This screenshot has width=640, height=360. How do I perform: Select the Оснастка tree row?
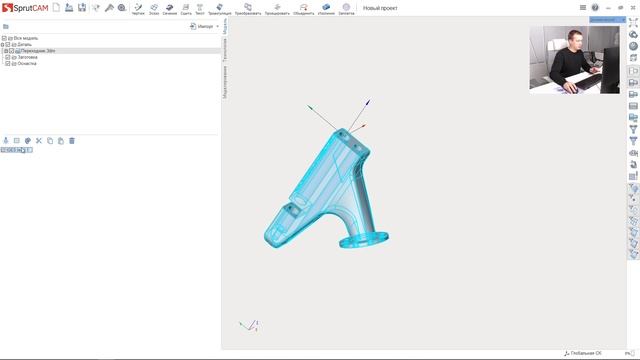tap(110, 64)
